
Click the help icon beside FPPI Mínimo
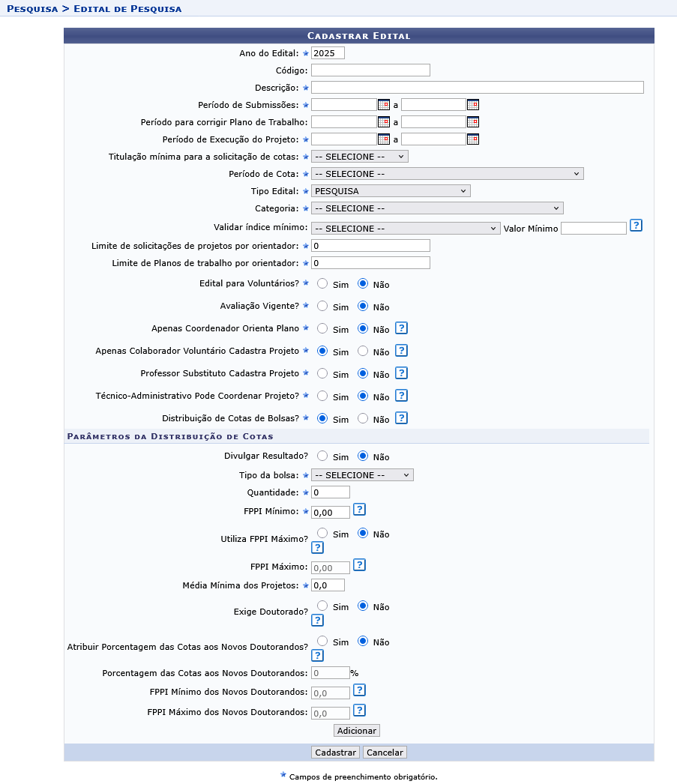359,509
